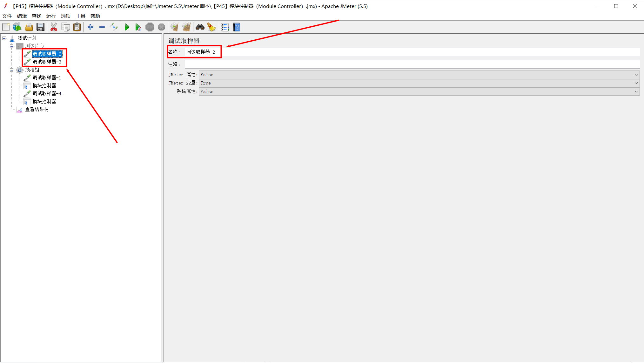
Task: Open the Templates icon in toolbar
Action: click(17, 27)
